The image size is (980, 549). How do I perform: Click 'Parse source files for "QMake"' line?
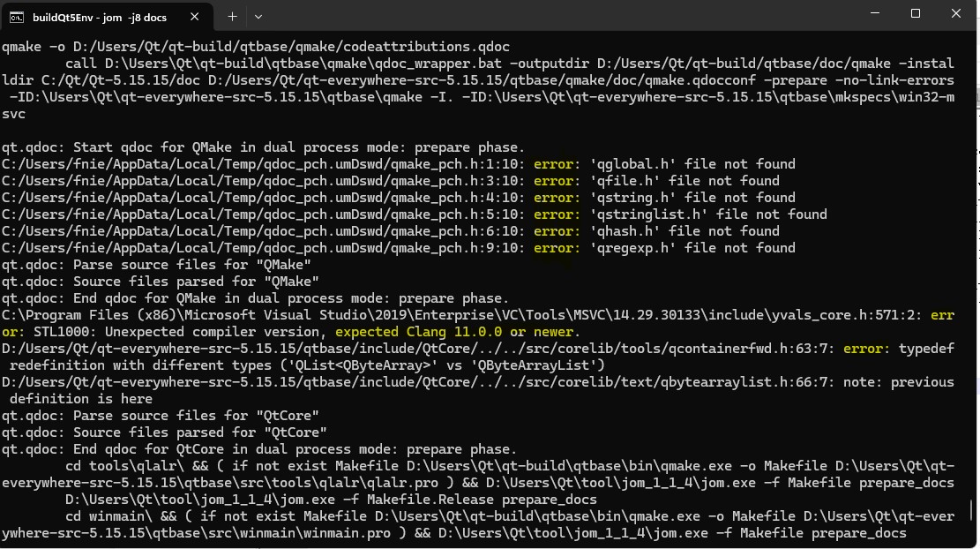[x=156, y=265]
